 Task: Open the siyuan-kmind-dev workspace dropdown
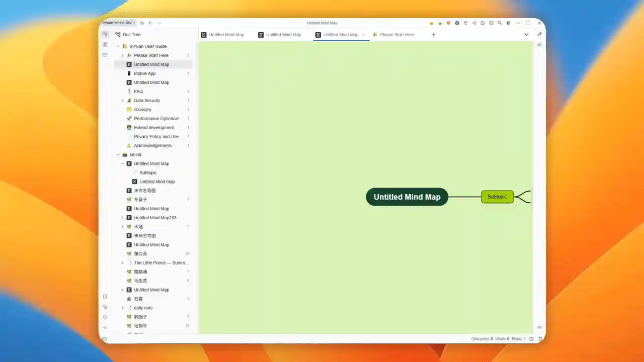[119, 23]
